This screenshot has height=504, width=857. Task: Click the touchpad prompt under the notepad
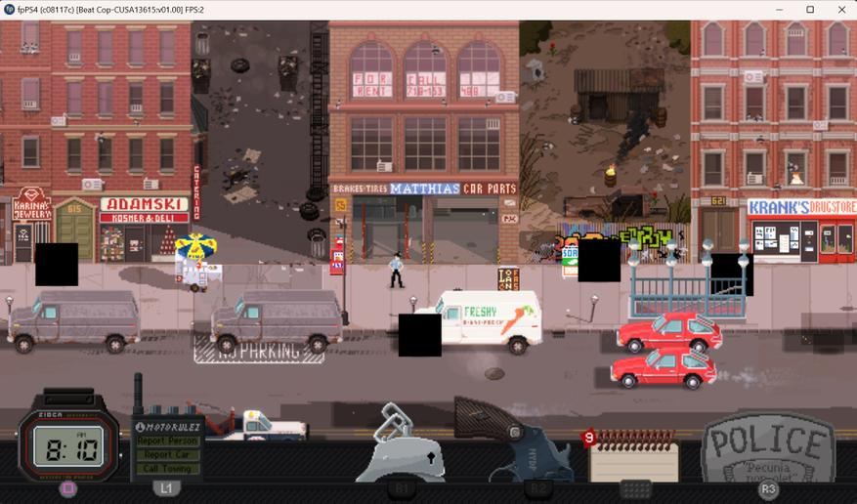[635, 488]
